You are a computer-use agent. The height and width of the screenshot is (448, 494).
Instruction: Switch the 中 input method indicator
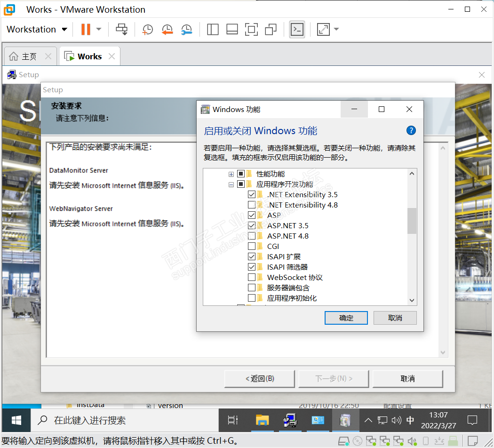coord(410,420)
